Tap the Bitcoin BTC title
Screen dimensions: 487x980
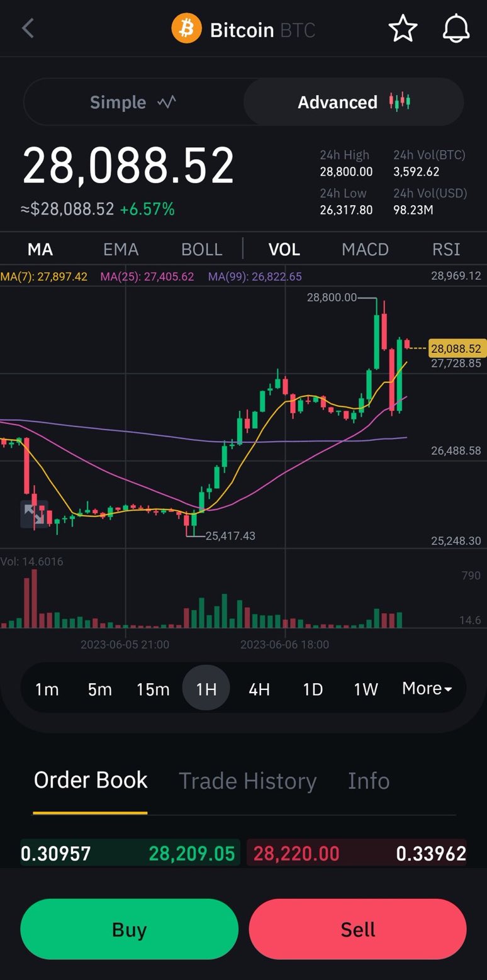262,30
